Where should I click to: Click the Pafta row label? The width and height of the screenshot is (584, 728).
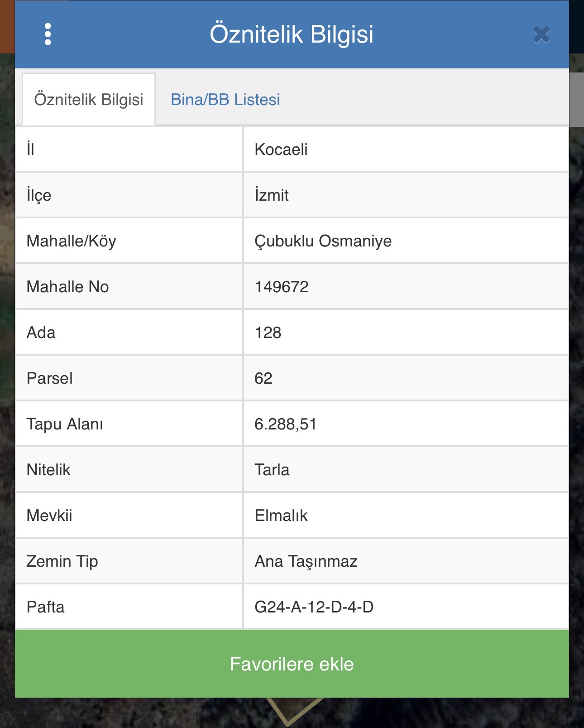tap(46, 607)
